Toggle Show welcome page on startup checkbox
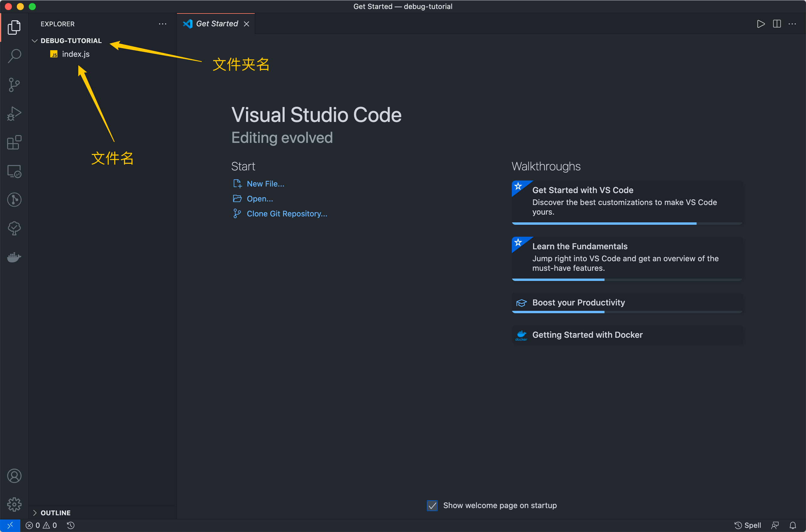Viewport: 806px width, 532px height. coord(432,505)
